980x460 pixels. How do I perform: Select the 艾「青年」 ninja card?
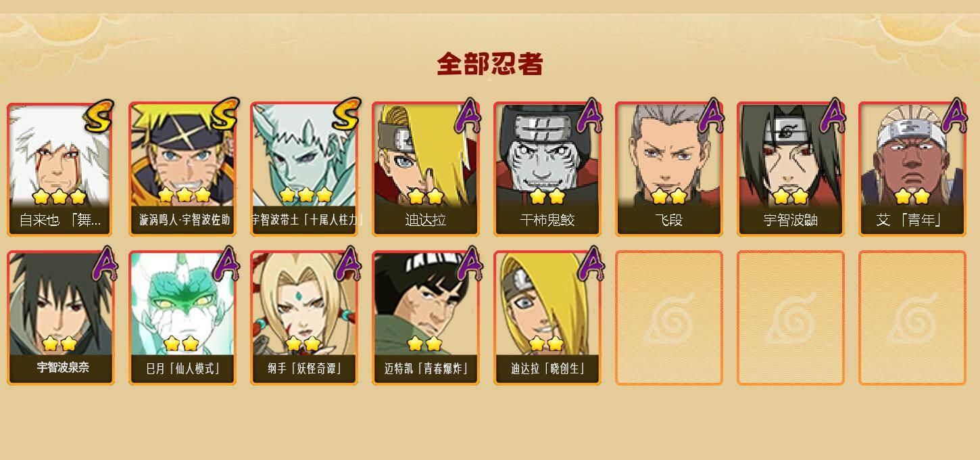coord(912,169)
